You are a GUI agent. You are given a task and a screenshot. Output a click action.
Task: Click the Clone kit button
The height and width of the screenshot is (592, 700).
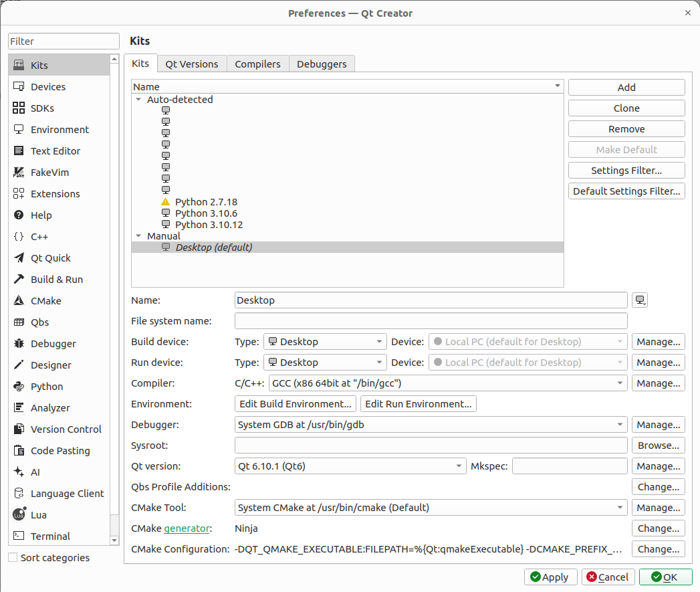point(626,108)
